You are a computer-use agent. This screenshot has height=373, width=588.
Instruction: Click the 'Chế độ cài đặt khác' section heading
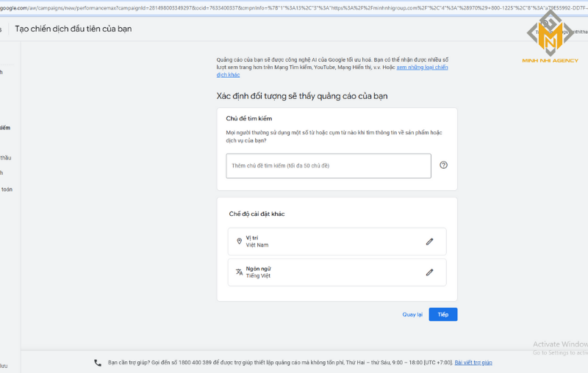pyautogui.click(x=257, y=214)
